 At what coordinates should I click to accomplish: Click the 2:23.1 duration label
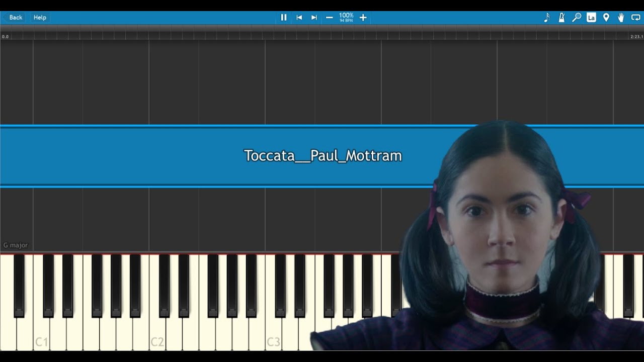point(636,37)
